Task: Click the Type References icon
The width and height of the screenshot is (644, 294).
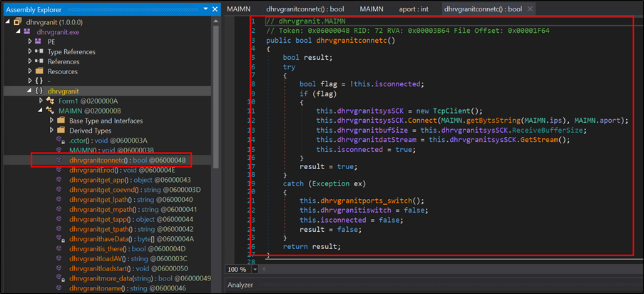Action: coord(39,51)
